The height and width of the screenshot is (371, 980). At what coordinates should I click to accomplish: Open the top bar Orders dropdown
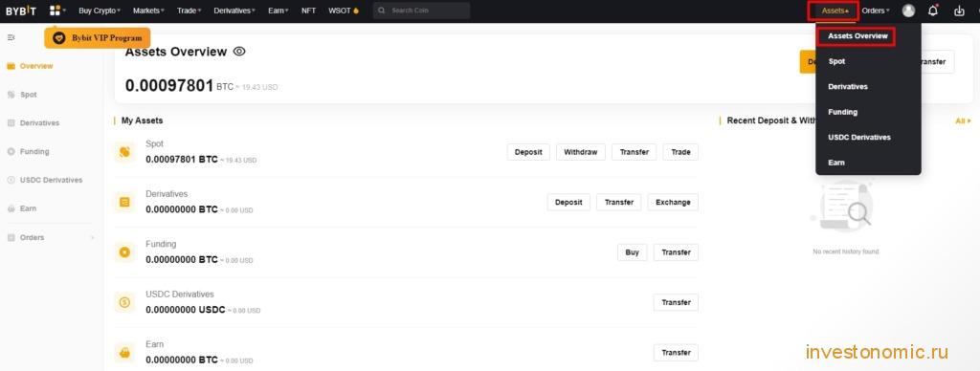[876, 11]
